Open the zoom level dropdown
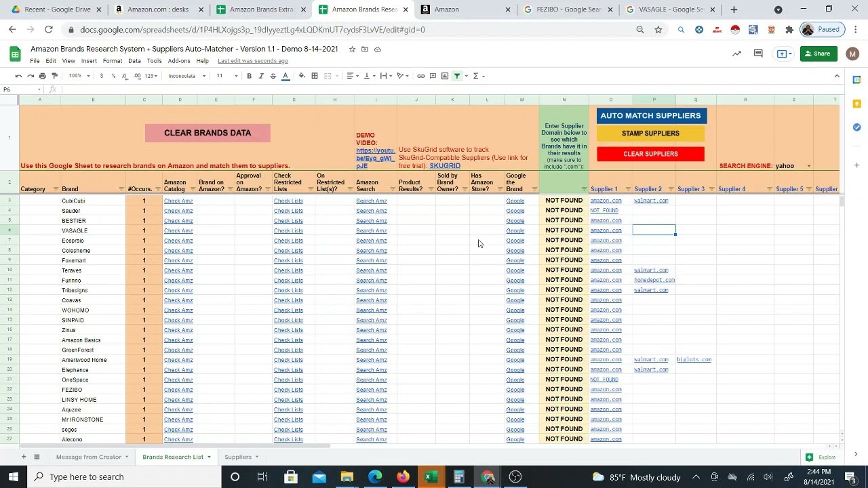Image resolution: width=868 pixels, height=488 pixels. click(79, 76)
